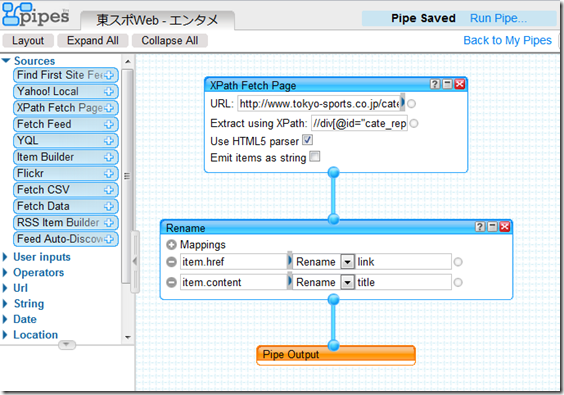The width and height of the screenshot is (564, 395).
Task: Click the title rename value field
Action: pyautogui.click(x=403, y=283)
